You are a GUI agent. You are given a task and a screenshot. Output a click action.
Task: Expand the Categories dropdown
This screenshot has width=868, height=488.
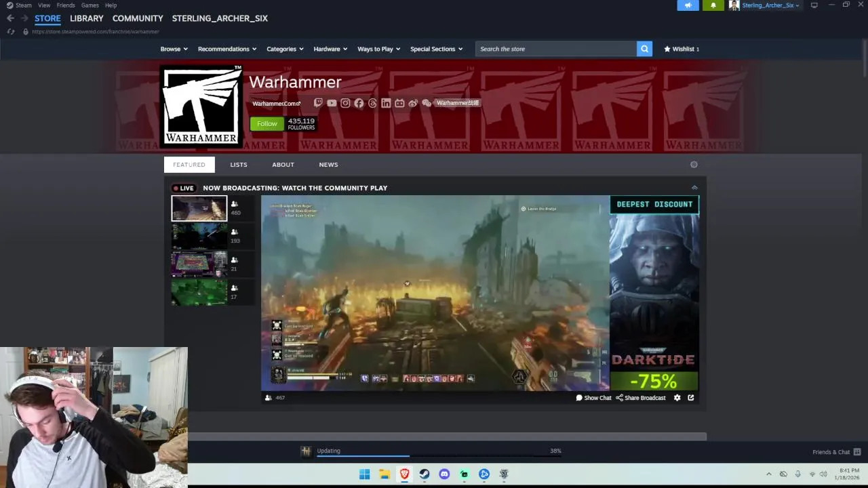pyautogui.click(x=285, y=49)
